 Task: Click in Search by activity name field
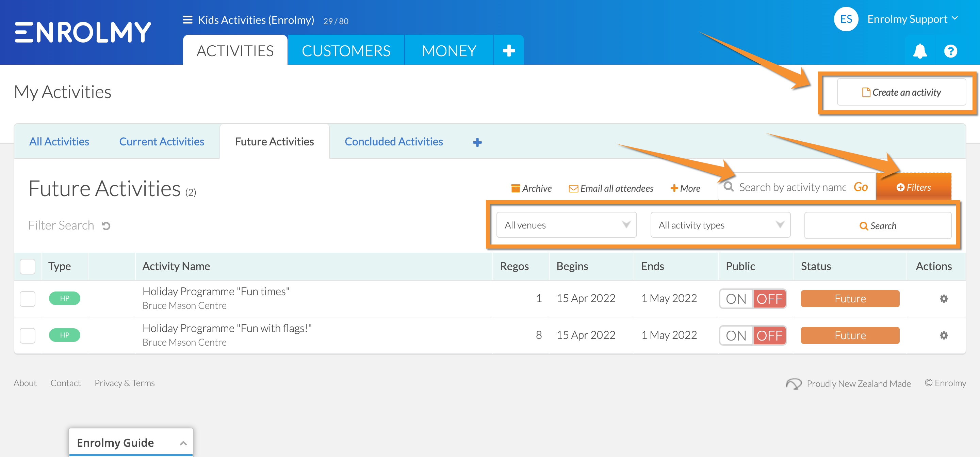tap(793, 187)
